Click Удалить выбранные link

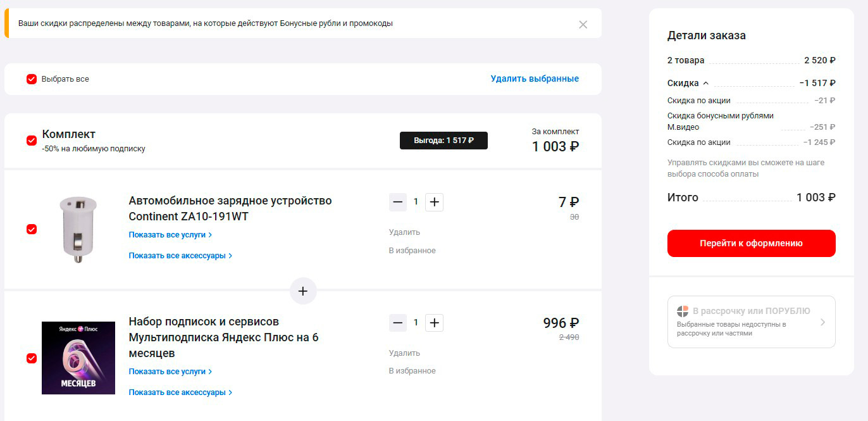coord(535,79)
